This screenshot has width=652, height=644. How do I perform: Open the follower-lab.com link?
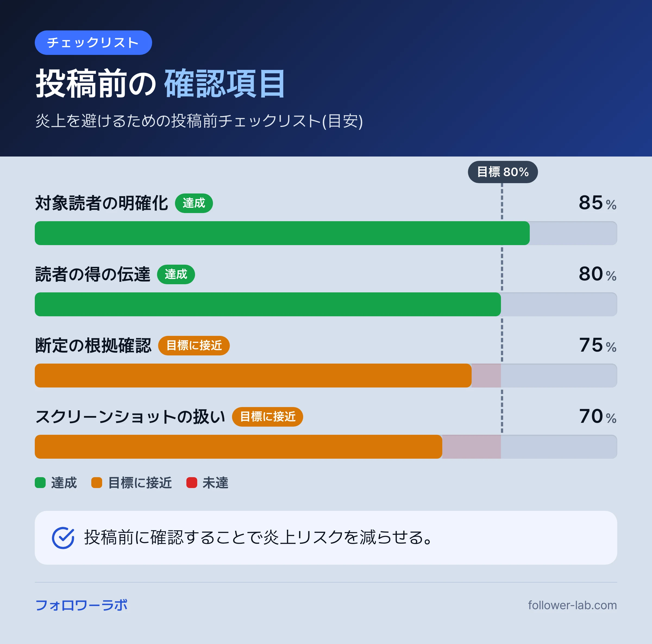tap(572, 605)
